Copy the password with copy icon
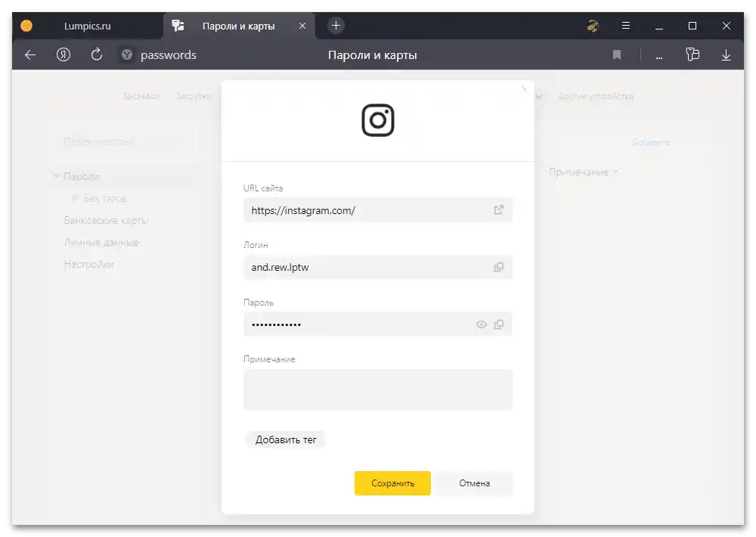The image size is (756, 537). coord(499,324)
